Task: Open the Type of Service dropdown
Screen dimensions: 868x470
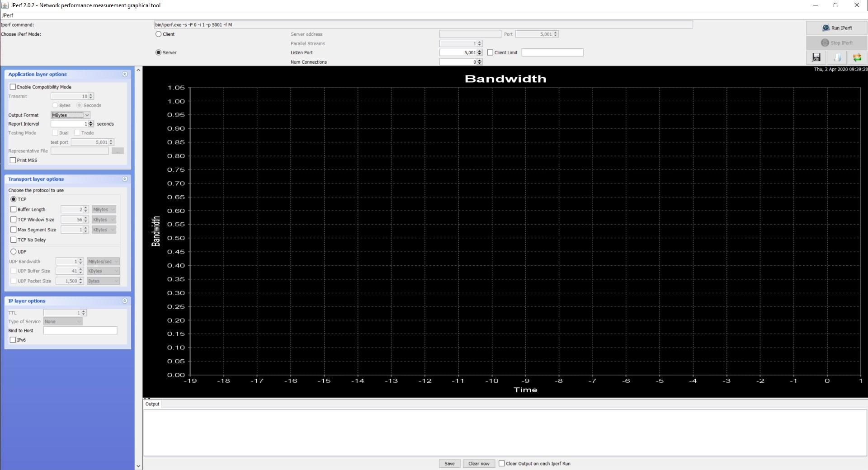Action: click(x=63, y=322)
